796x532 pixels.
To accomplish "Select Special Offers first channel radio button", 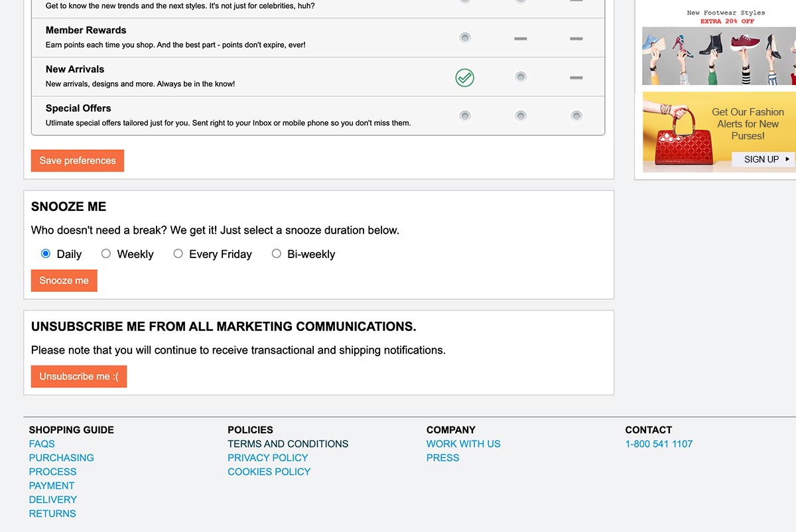I will pos(465,116).
